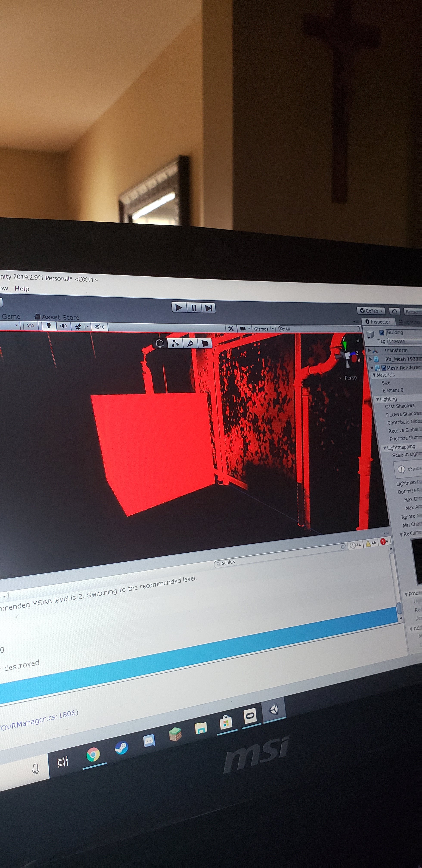The height and width of the screenshot is (868, 422).
Task: Open Minecraft from the taskbar
Action: pos(175,734)
